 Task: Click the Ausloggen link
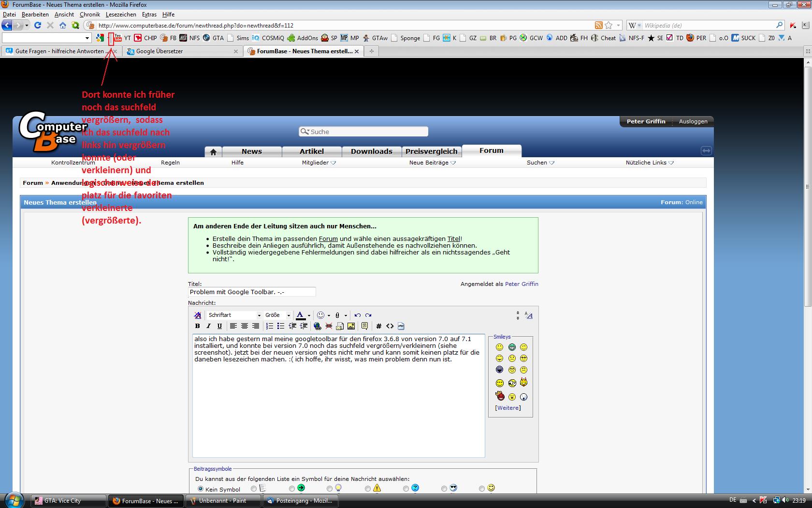(693, 121)
